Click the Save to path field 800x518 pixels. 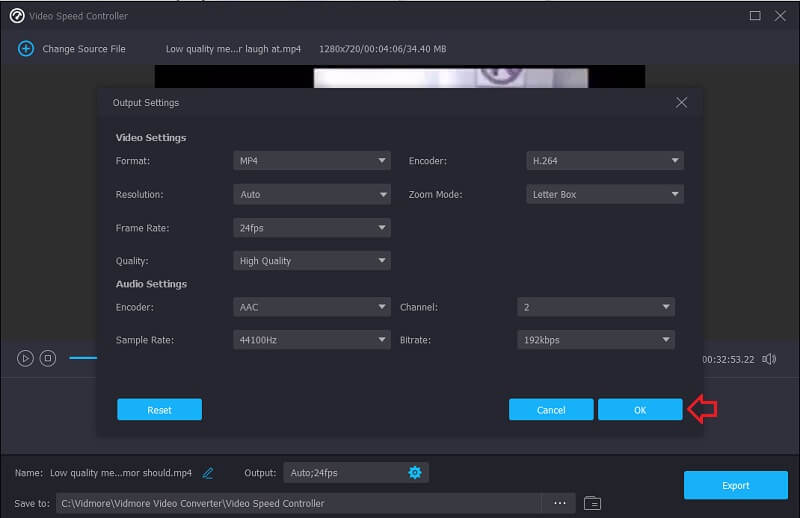coord(298,503)
